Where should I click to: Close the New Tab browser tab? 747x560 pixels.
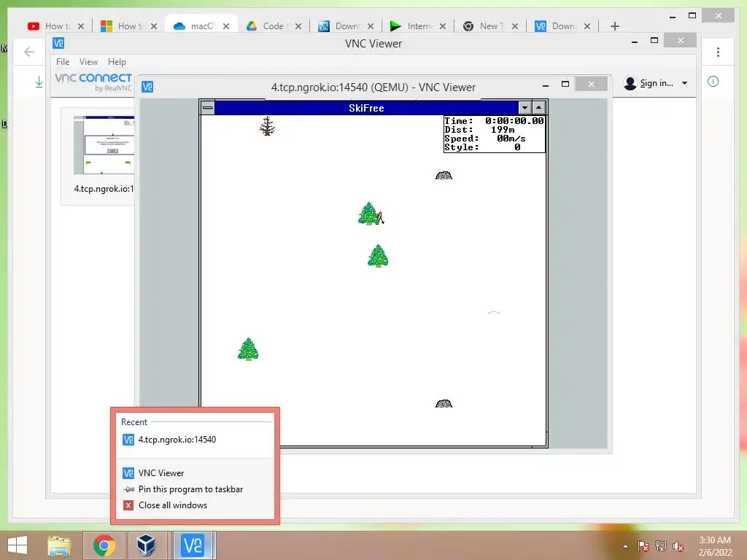515,26
